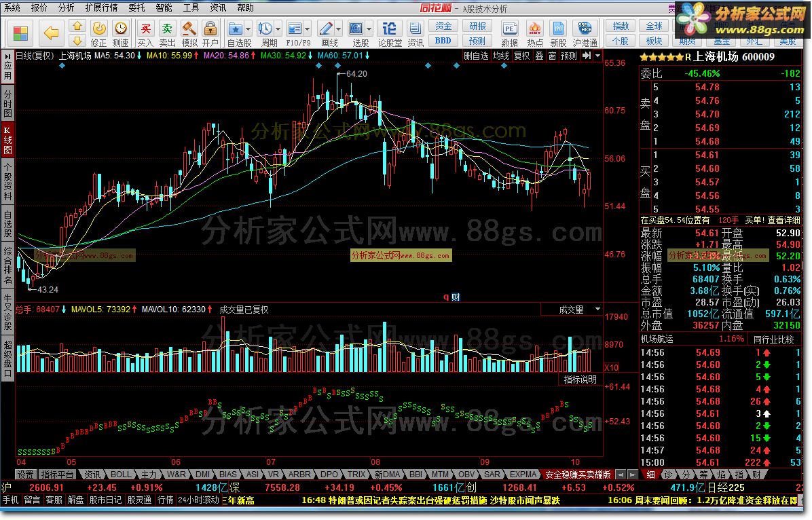Toggle the 叠 overlay button
Viewport: 812px width, 520px height.
click(x=539, y=56)
